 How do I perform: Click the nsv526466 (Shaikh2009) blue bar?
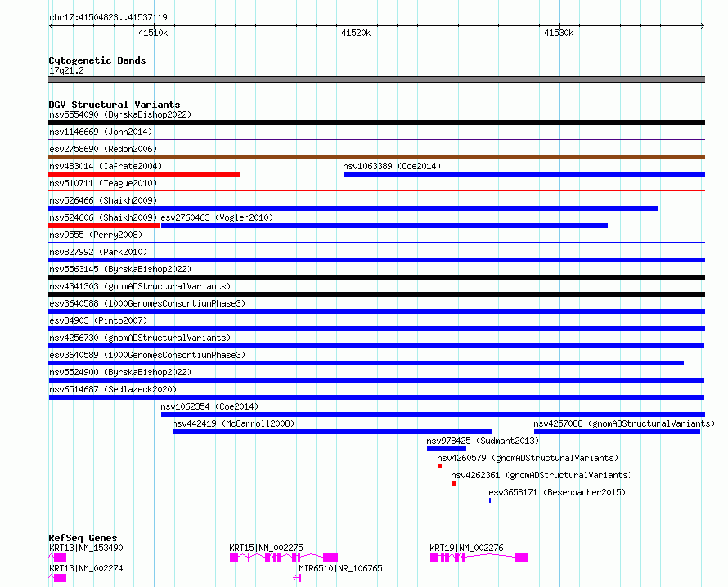(x=353, y=208)
